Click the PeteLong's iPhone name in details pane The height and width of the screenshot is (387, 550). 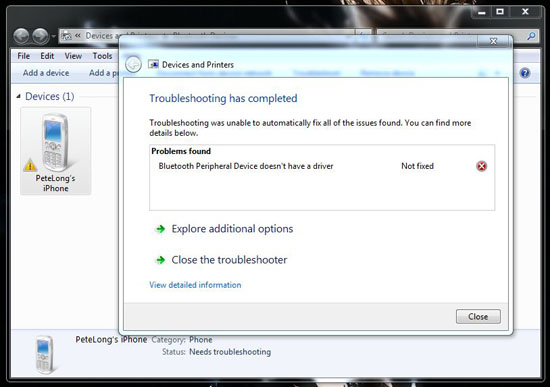point(111,340)
